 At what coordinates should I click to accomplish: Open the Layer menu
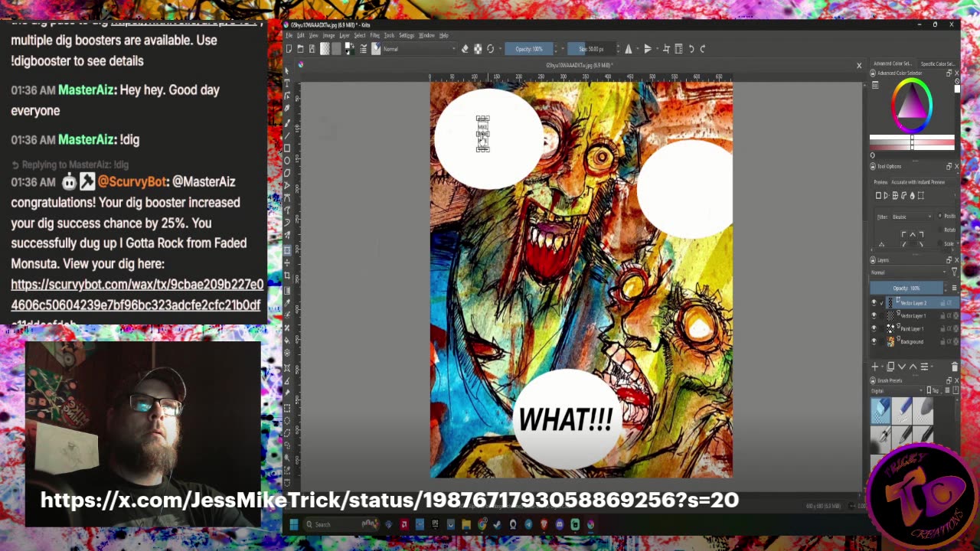tap(345, 35)
